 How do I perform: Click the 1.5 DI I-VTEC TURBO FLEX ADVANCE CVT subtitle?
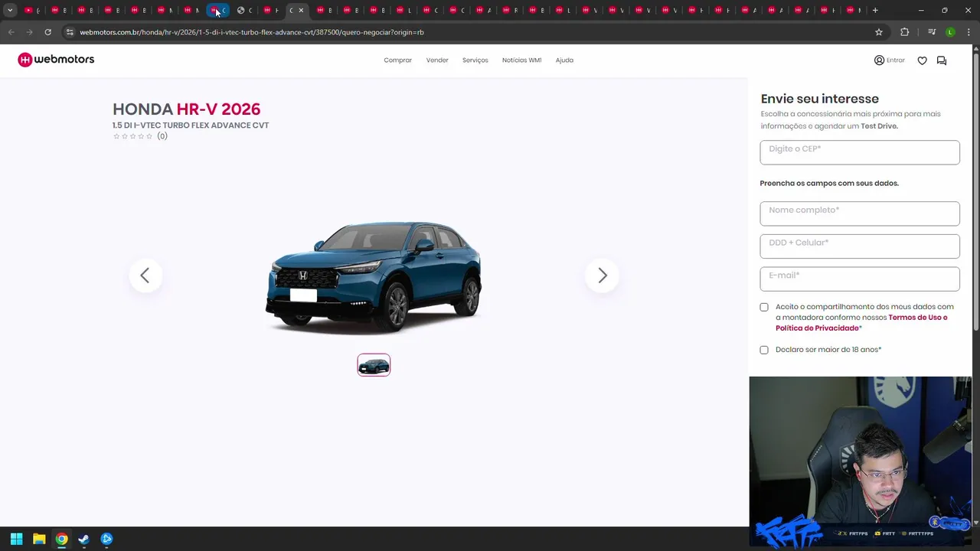191,126
